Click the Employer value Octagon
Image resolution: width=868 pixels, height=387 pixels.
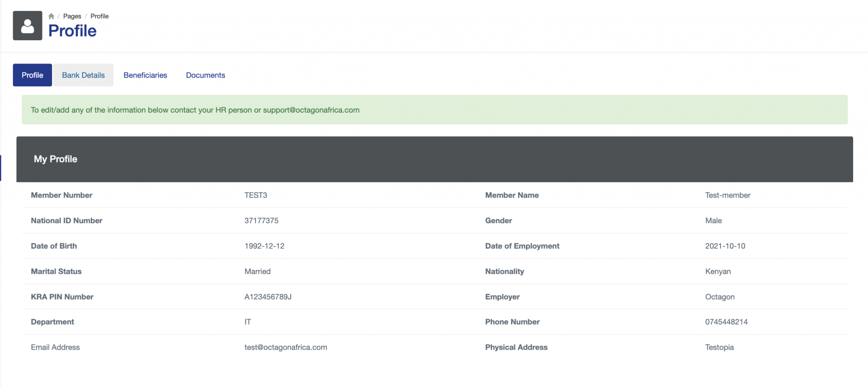pos(720,296)
